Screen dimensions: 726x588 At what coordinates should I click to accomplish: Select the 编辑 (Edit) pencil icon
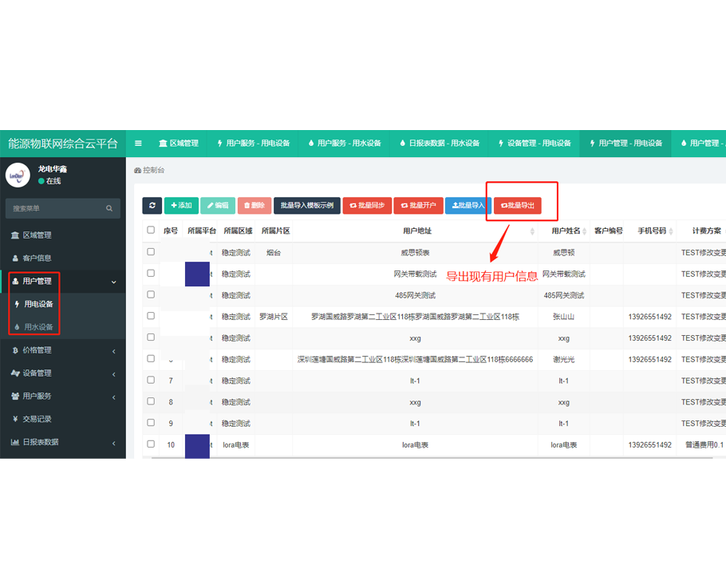point(218,205)
